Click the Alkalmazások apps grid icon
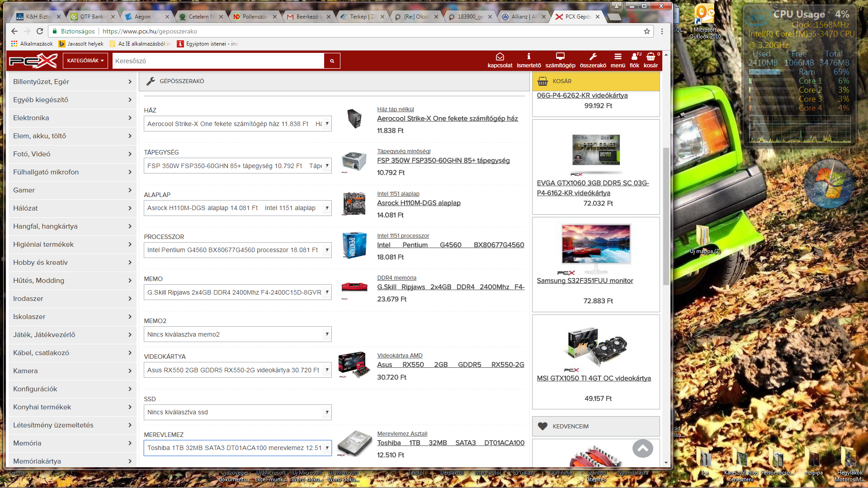The image size is (868, 488). pyautogui.click(x=14, y=44)
